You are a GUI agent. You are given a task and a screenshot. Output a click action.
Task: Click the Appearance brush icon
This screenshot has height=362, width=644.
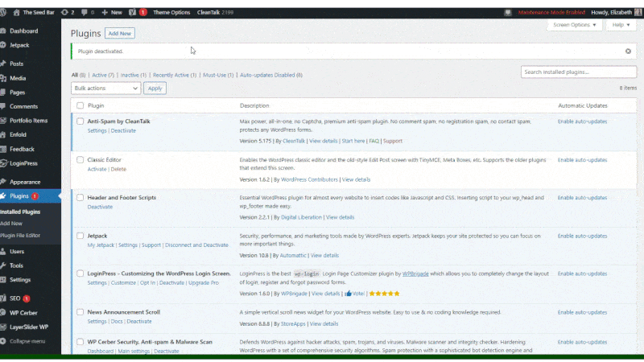[x=3, y=182]
